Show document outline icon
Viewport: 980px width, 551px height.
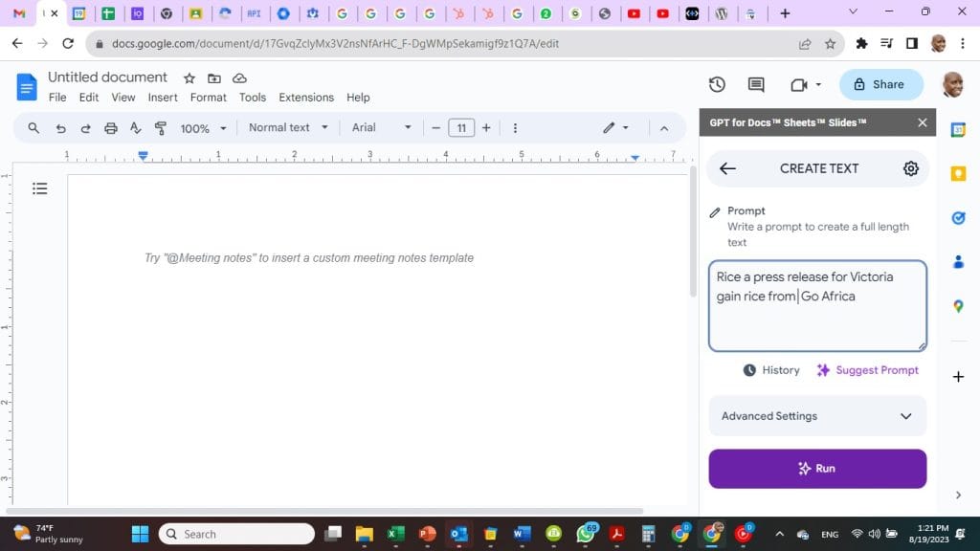pyautogui.click(x=40, y=188)
